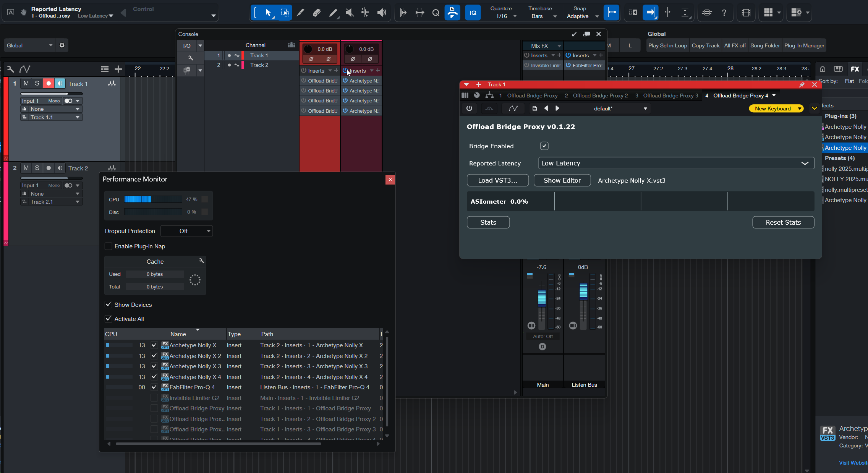Select the Range tool
This screenshot has width=868, height=473.
285,13
